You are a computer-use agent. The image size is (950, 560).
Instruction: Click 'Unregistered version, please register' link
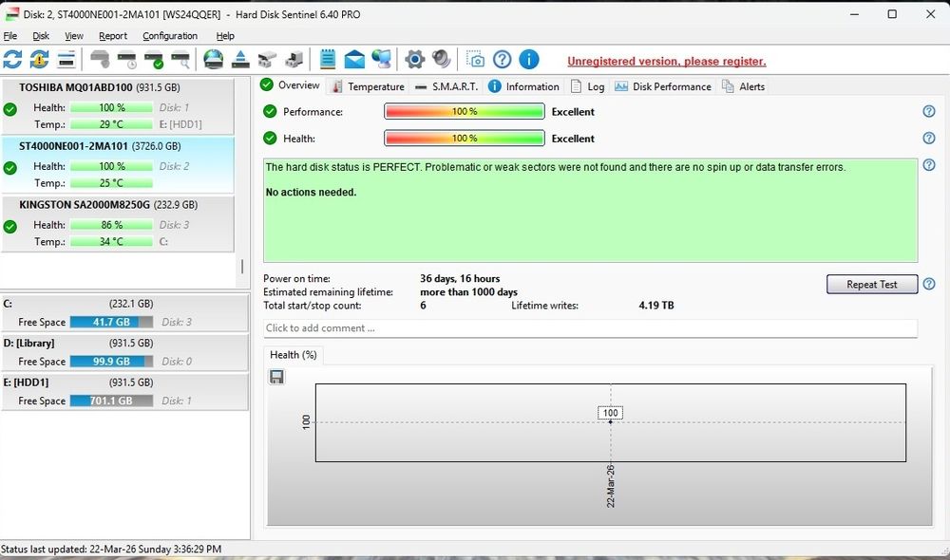667,61
